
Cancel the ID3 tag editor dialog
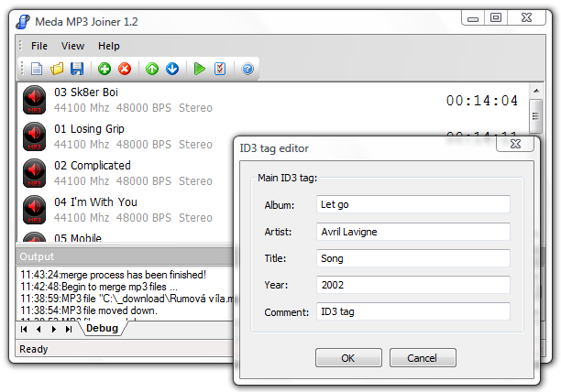423,358
